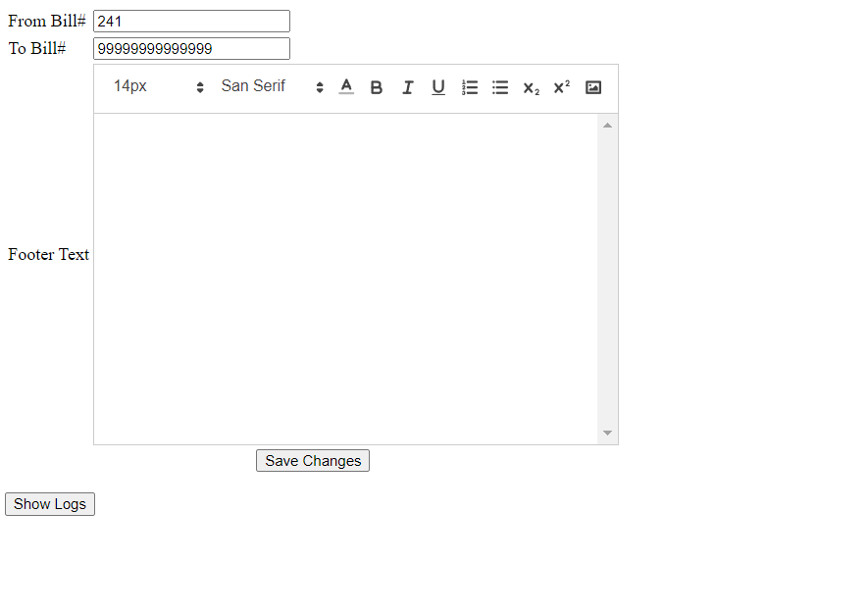Apply subscript formatting
The image size is (868, 614).
(531, 87)
